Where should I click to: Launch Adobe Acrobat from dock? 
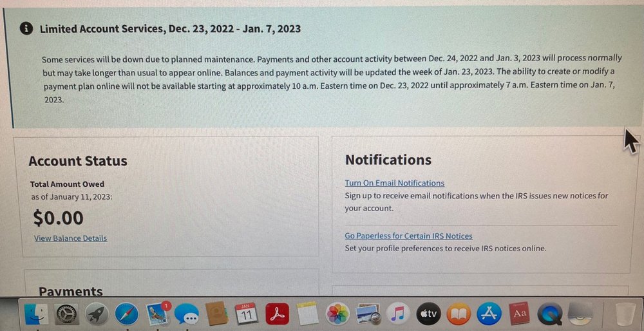tap(277, 314)
